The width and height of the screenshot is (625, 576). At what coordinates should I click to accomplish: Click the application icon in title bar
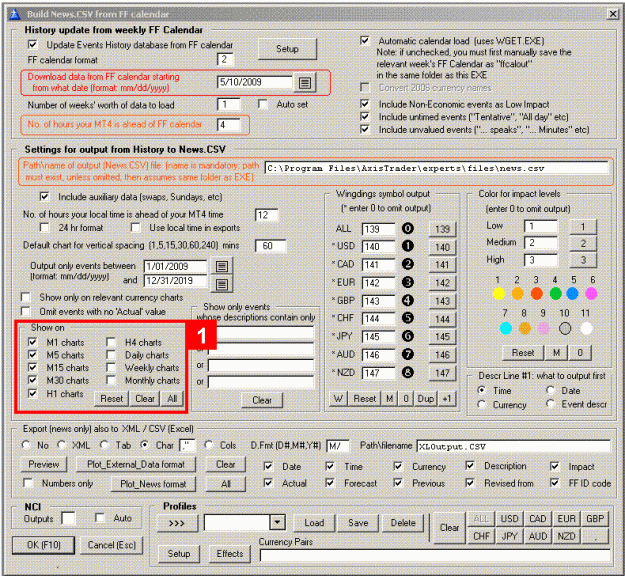(x=15, y=14)
